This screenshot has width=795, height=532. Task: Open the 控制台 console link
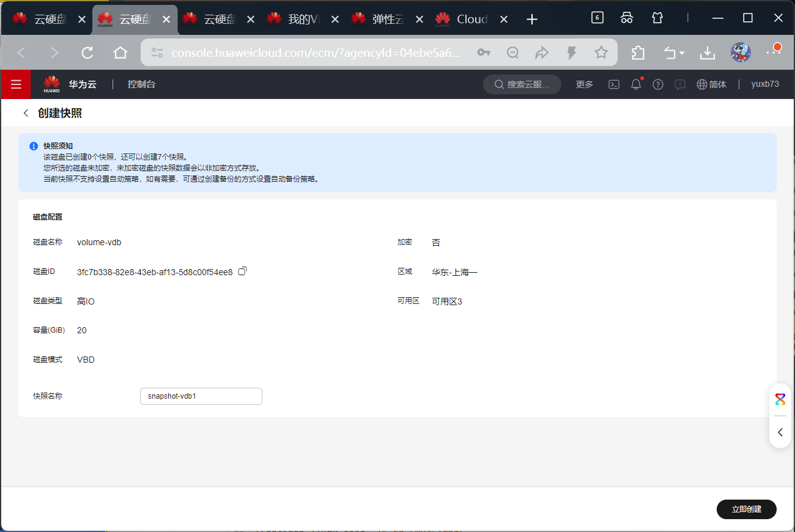[141, 84]
